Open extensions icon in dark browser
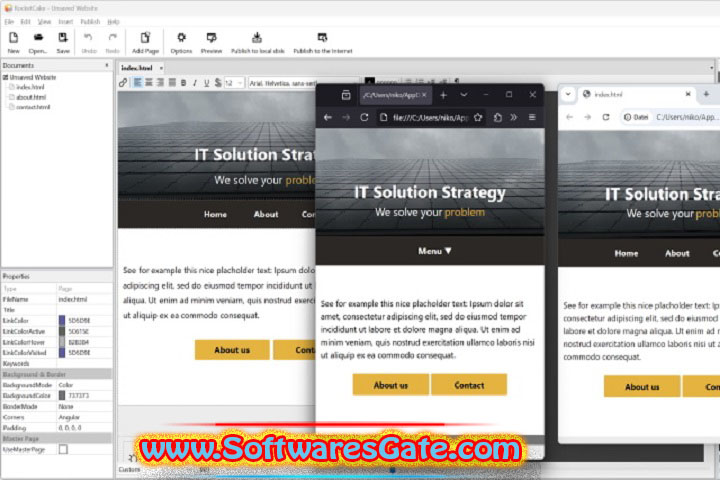The height and width of the screenshot is (480, 720). [498, 118]
